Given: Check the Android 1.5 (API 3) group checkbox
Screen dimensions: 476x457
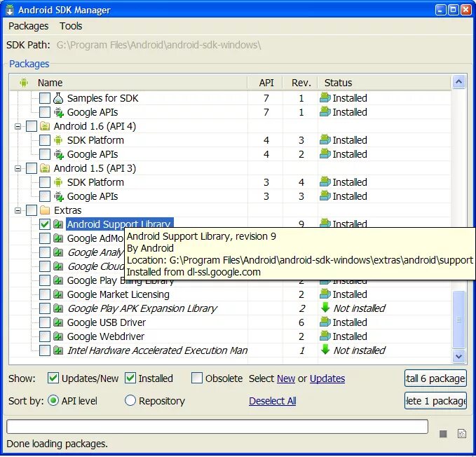Looking at the screenshot, I should [32, 168].
